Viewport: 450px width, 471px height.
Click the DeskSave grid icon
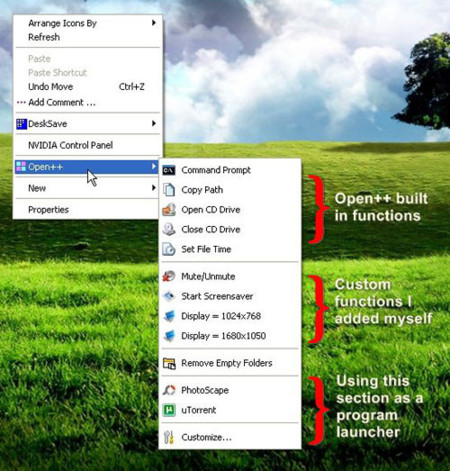tap(22, 124)
